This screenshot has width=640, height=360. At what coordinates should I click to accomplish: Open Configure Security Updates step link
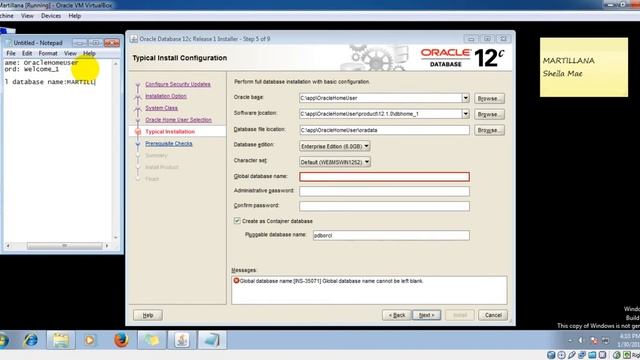tap(178, 84)
